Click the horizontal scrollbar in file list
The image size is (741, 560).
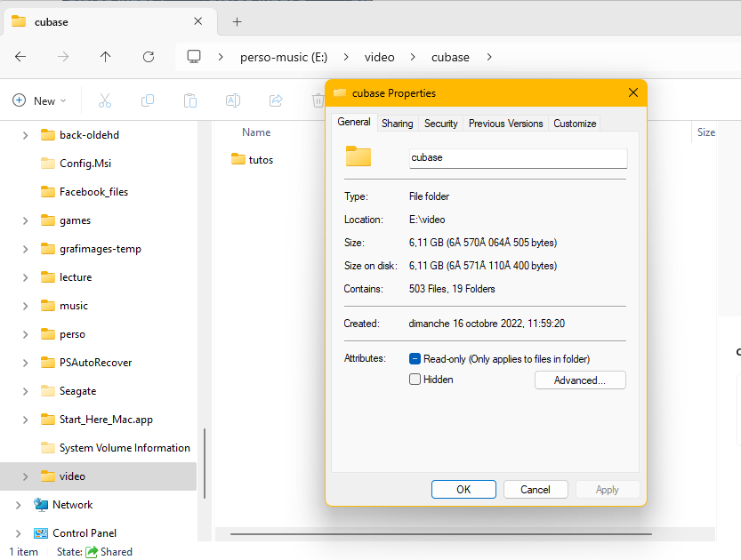click(x=441, y=534)
